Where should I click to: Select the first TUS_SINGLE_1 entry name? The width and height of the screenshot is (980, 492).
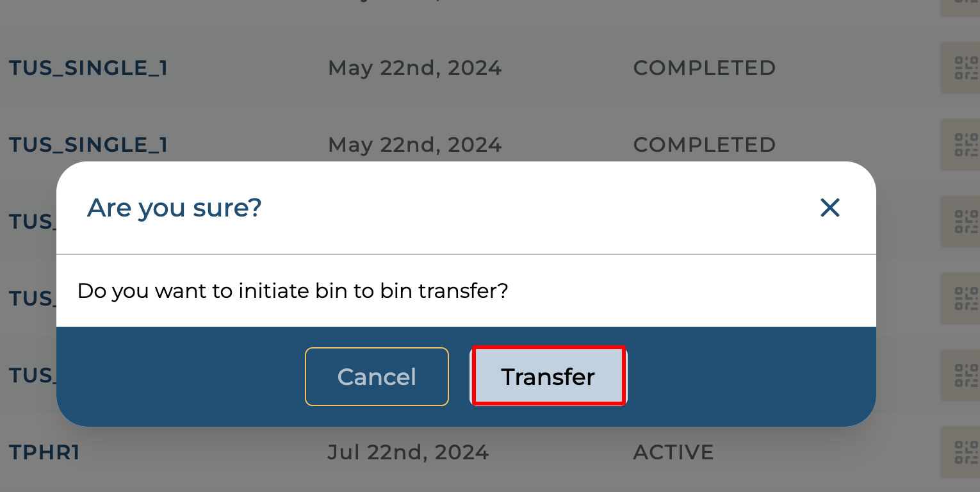tap(88, 68)
